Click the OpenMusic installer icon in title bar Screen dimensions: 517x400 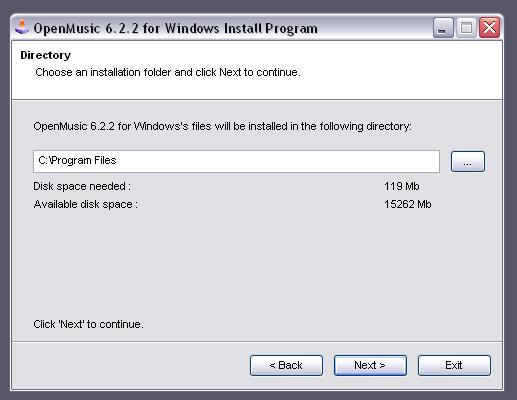pyautogui.click(x=22, y=27)
